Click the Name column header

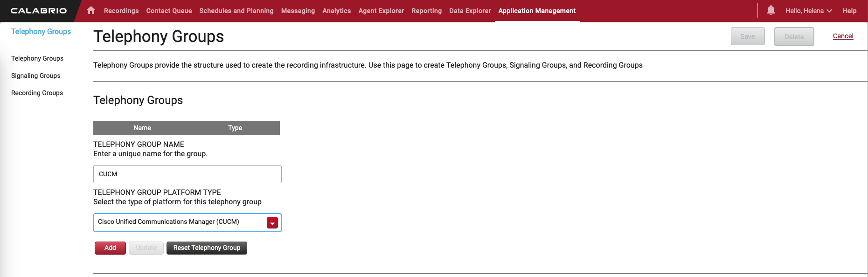pyautogui.click(x=142, y=128)
